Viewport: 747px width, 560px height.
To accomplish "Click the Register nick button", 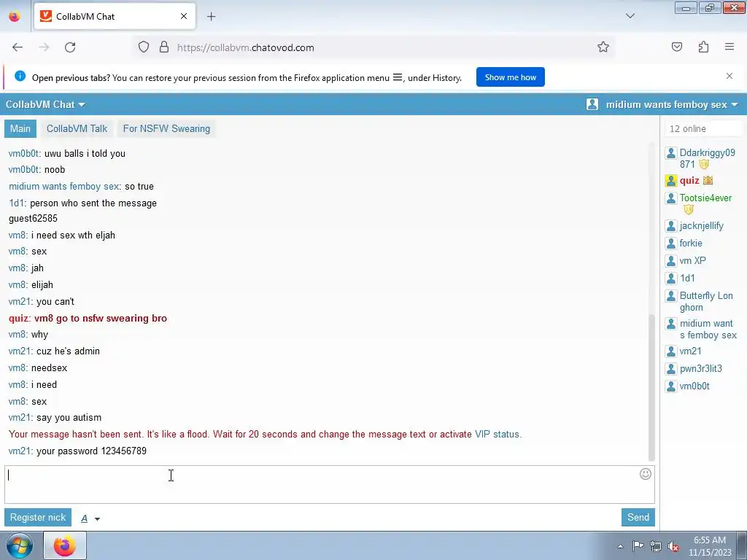I will [x=38, y=517].
